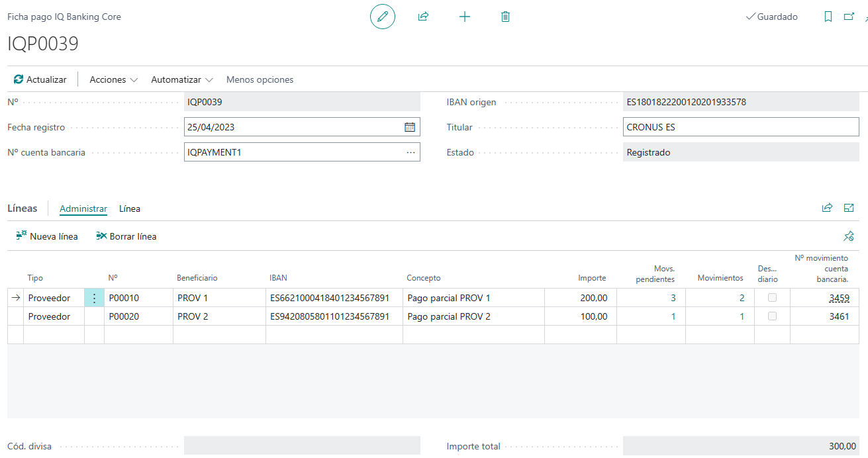The height and width of the screenshot is (458, 868).
Task: Enable Des. diario for the PROV 2 line
Action: click(x=772, y=316)
